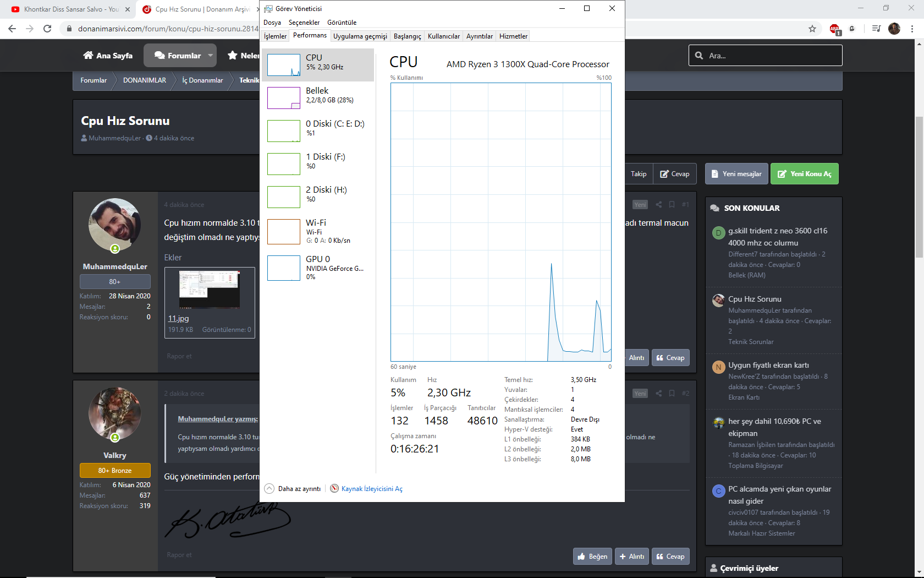The width and height of the screenshot is (924, 578).
Task: Bookmark post #1
Action: coord(672,204)
